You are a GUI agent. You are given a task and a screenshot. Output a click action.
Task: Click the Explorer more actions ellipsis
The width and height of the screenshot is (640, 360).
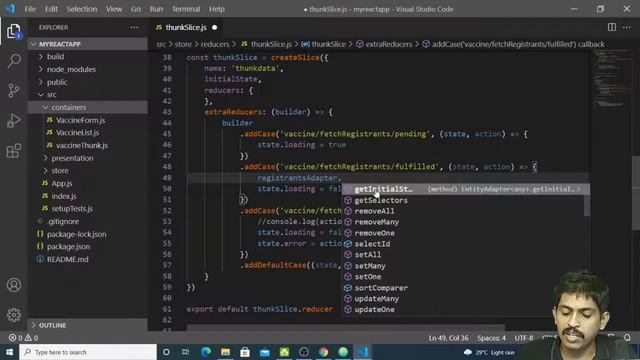pyautogui.click(x=134, y=27)
